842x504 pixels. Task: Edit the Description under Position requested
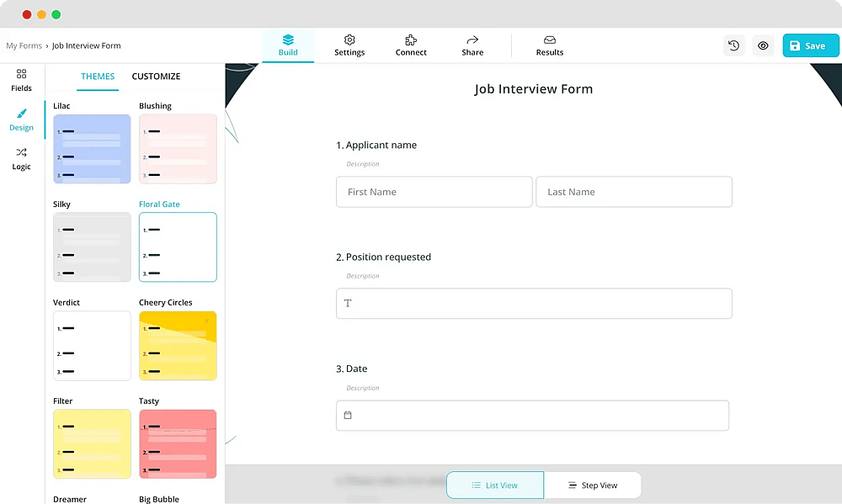click(x=362, y=276)
